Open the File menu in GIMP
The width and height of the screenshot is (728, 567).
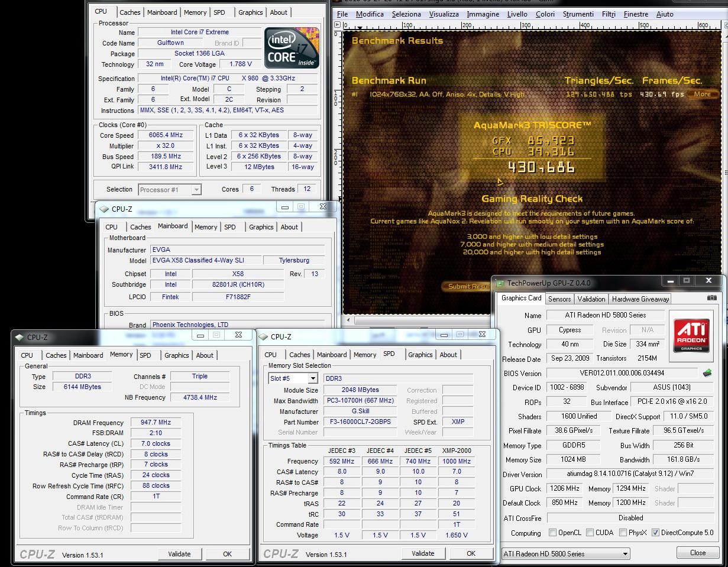(342, 14)
